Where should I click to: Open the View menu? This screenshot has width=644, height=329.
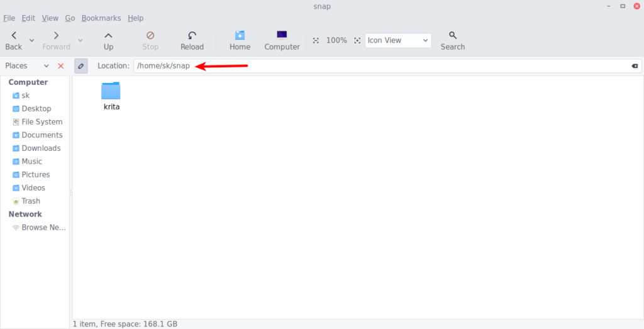[x=50, y=18]
